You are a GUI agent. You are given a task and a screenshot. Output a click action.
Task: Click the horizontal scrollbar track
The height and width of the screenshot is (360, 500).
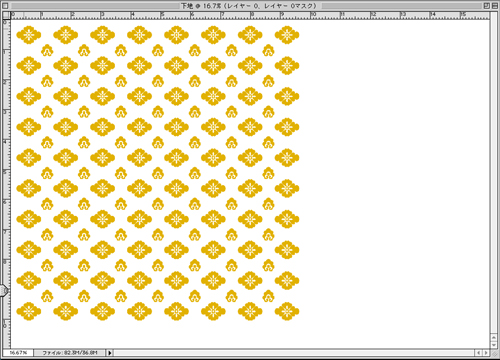click(x=294, y=353)
